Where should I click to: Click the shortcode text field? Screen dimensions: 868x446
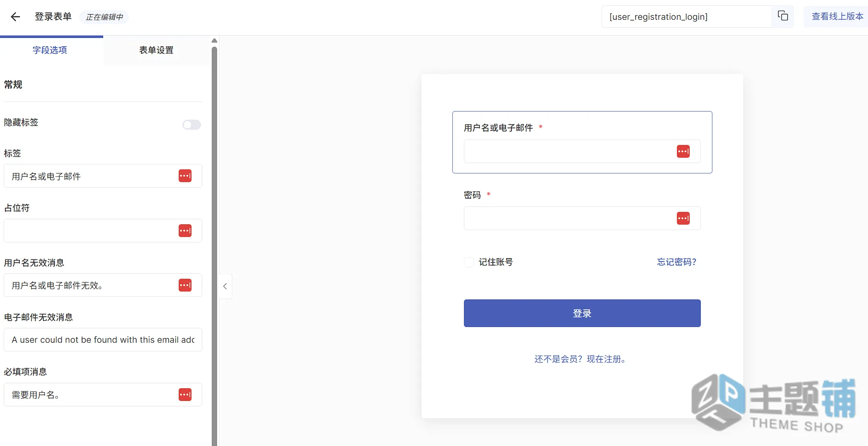[x=686, y=17]
